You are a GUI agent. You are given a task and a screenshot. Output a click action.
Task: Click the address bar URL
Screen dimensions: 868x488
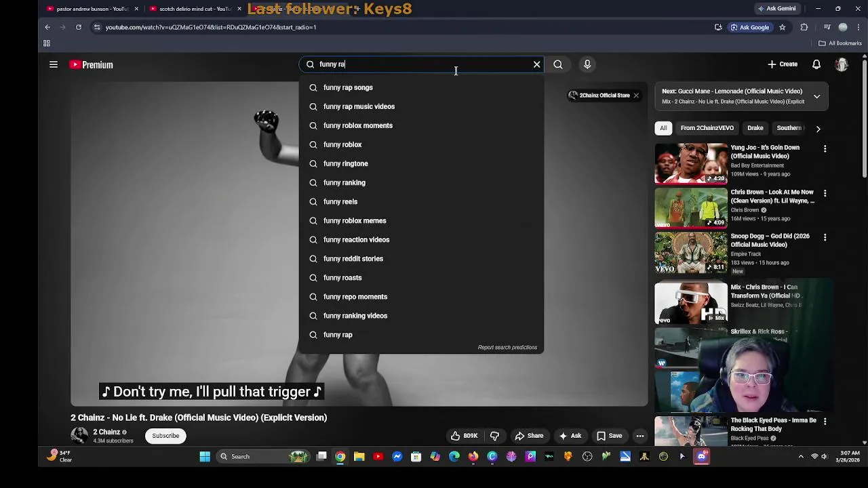[x=211, y=27]
